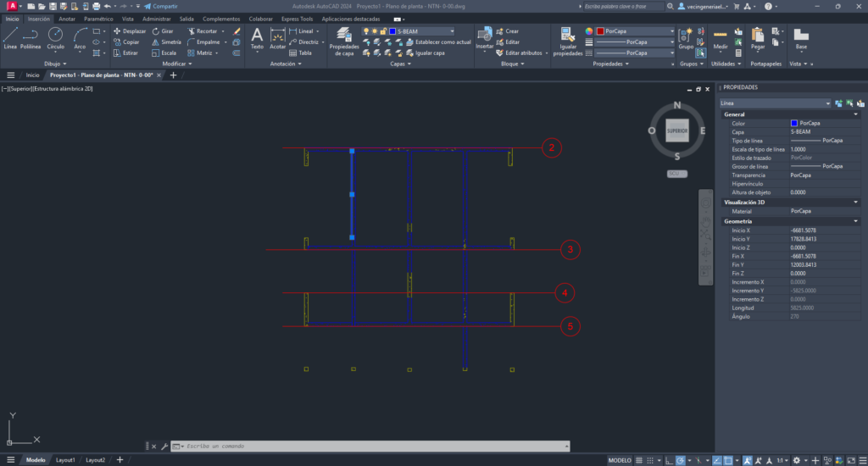Screen dimensions: 868x466
Task: Click the Compartir share button
Action: [160, 6]
